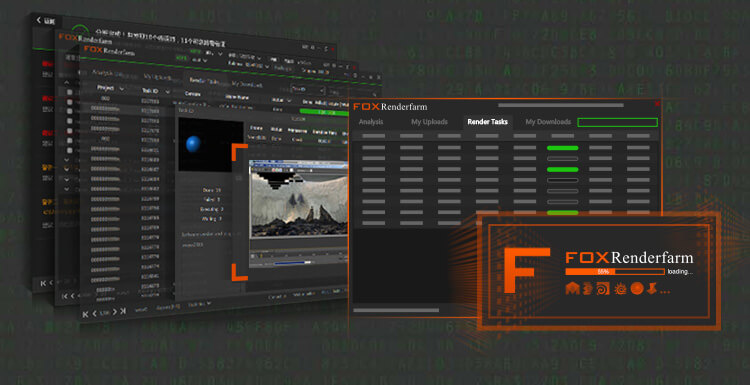The image size is (750, 385).
Task: Click the FOX Renderfarm logo in front window title
Action: coord(390,106)
